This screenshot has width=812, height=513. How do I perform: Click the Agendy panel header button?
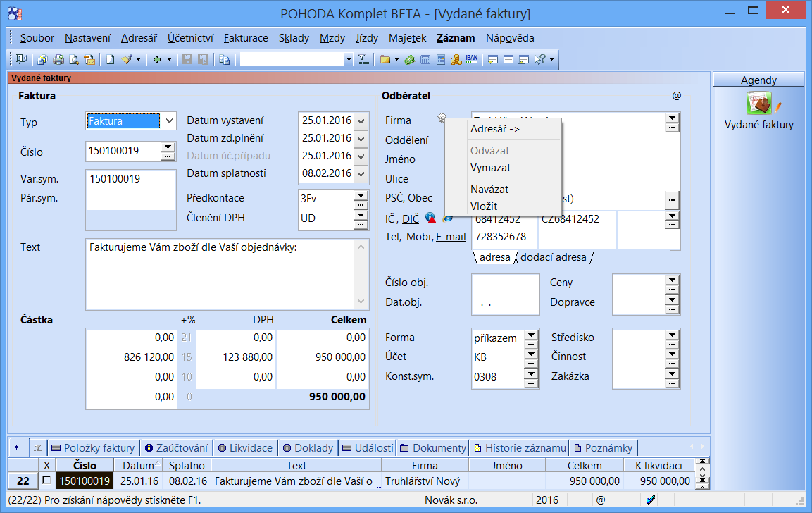click(758, 80)
